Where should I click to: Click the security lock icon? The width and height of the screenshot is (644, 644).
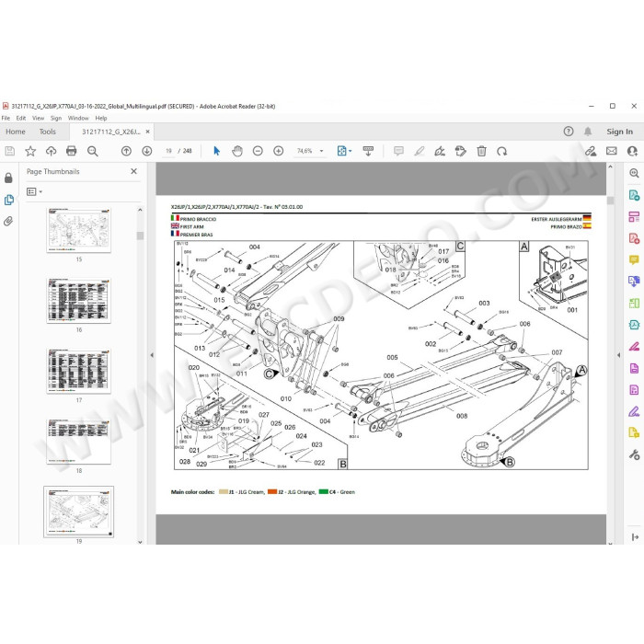[x=8, y=178]
